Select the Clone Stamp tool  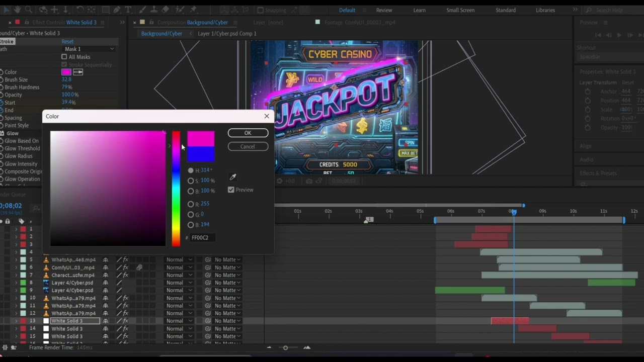pyautogui.click(x=154, y=10)
